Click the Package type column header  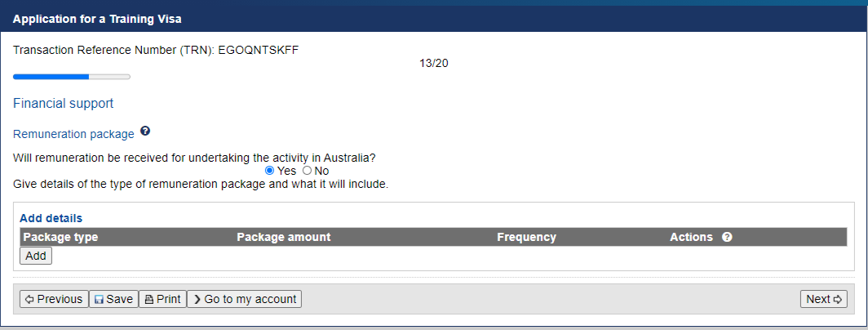point(61,237)
